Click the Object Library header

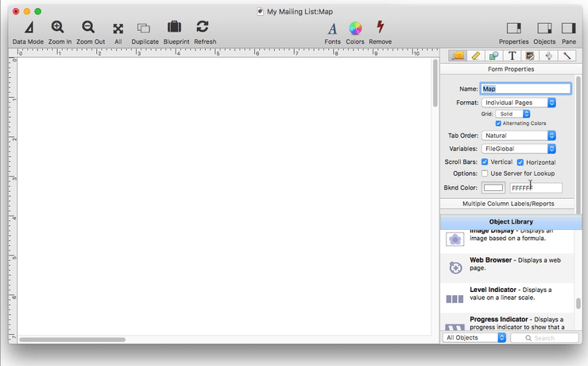tap(511, 221)
